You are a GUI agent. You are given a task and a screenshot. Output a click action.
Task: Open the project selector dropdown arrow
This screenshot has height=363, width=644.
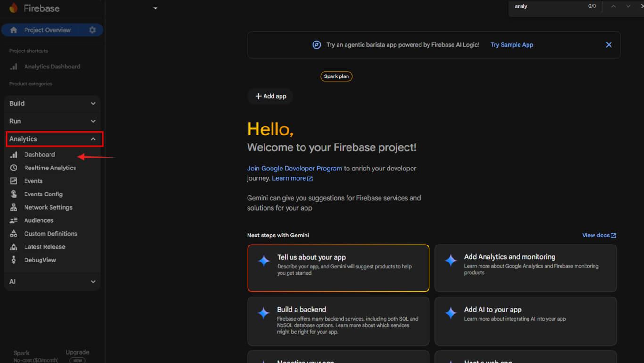pyautogui.click(x=155, y=8)
